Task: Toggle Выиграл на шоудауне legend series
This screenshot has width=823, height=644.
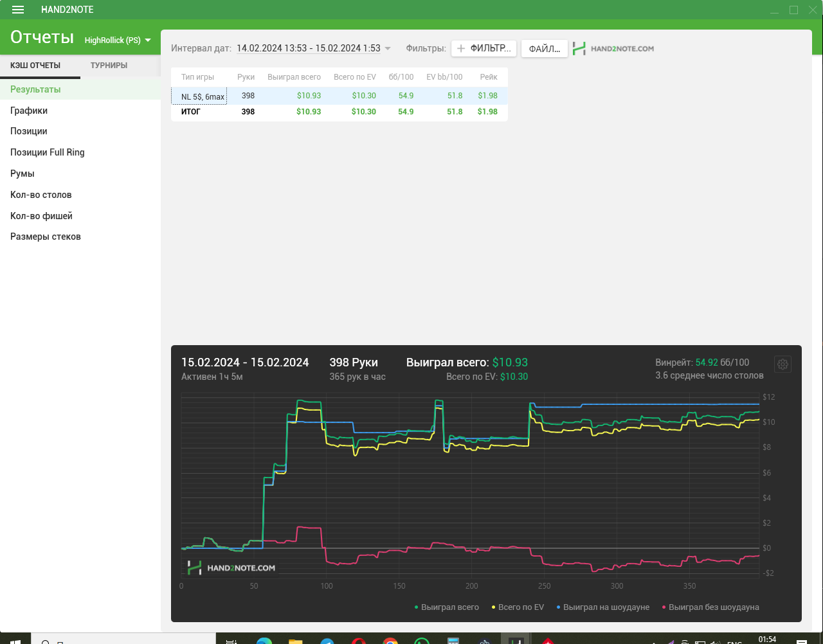Action: coord(603,607)
